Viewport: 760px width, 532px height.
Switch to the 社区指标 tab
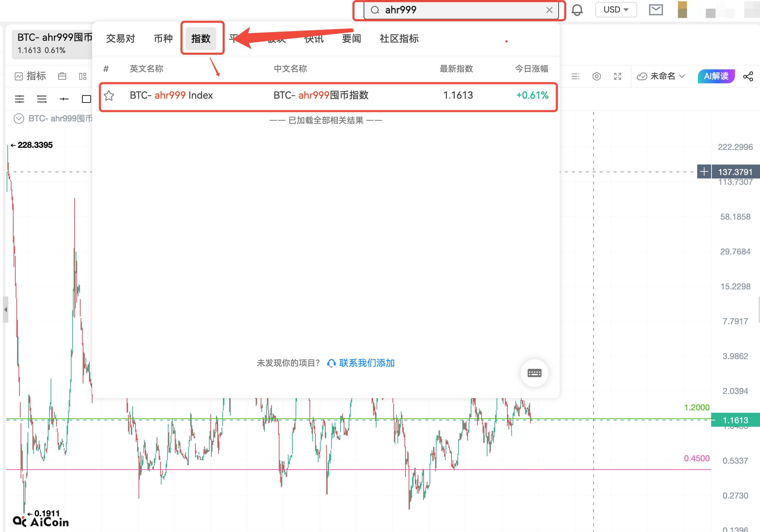point(399,39)
